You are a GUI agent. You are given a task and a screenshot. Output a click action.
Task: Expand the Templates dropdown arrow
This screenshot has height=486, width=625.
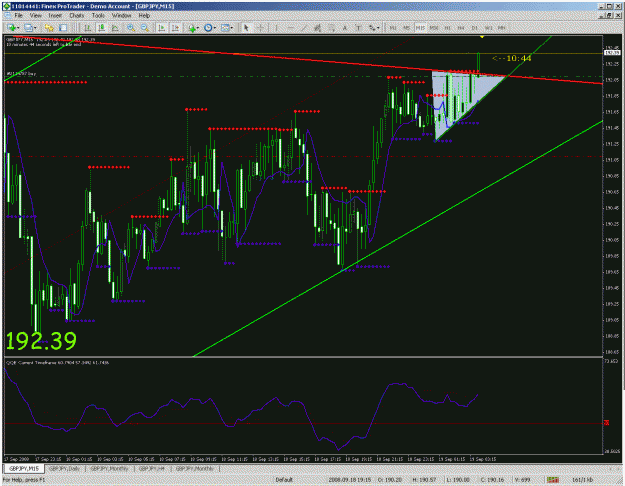[232, 28]
